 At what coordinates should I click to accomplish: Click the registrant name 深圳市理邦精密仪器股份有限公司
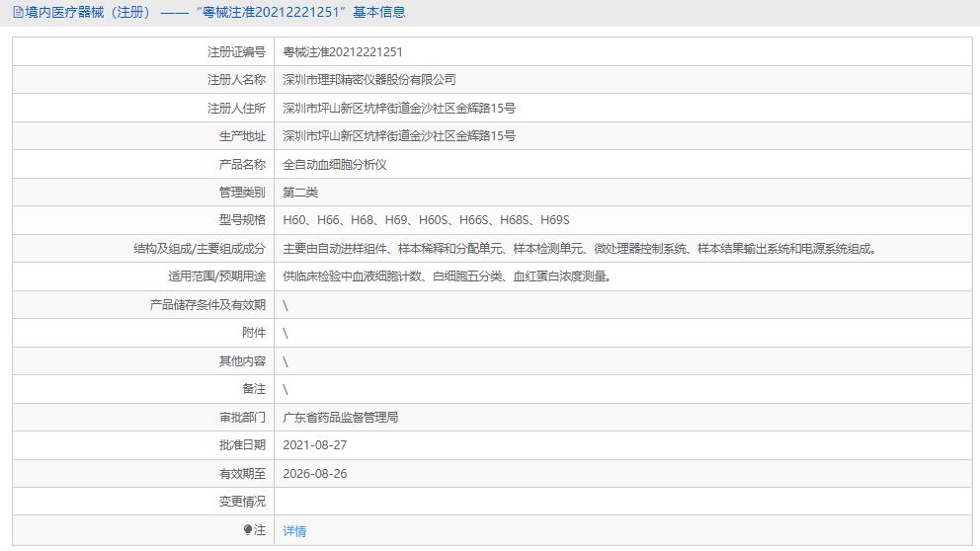tap(369, 80)
